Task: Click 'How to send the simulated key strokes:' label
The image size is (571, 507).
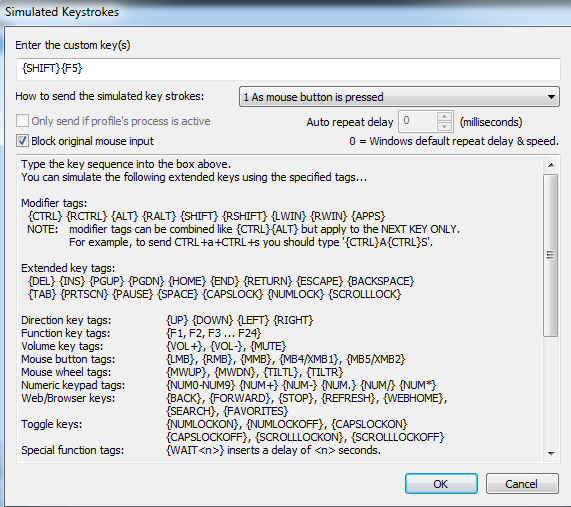Action: point(110,96)
